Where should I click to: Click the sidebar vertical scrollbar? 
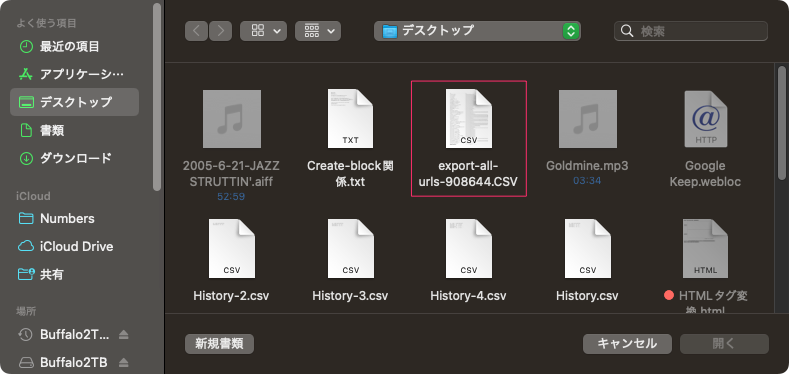157,97
